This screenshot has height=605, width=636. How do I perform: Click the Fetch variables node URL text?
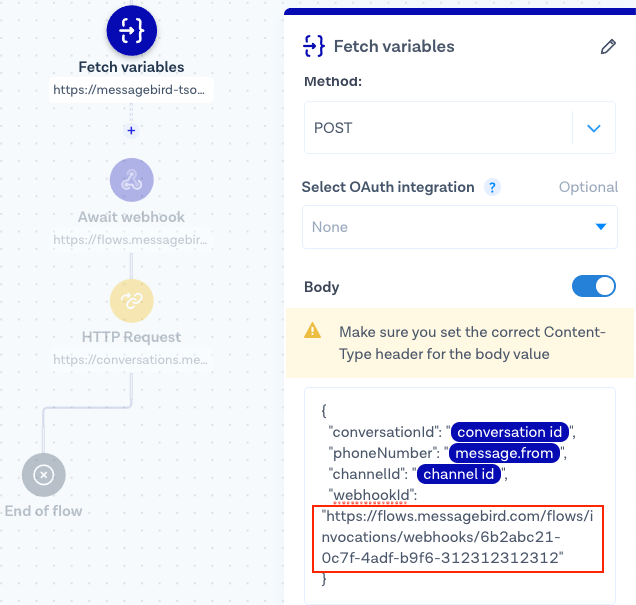133,90
